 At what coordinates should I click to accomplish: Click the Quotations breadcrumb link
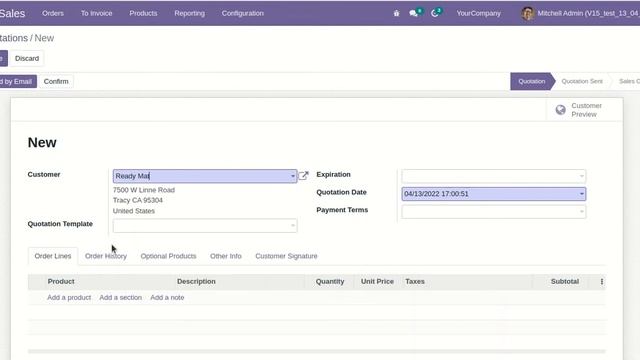(13, 38)
